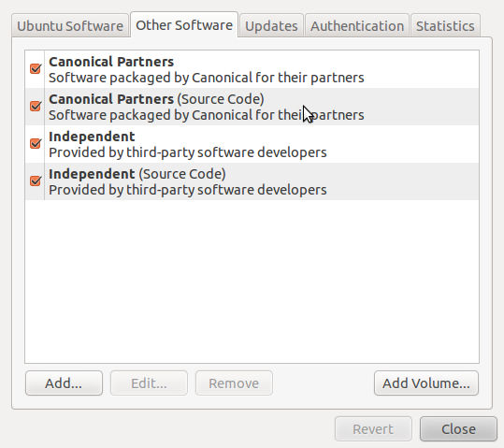Image resolution: width=504 pixels, height=448 pixels.
Task: Go to the Authentication tab
Action: tap(357, 26)
